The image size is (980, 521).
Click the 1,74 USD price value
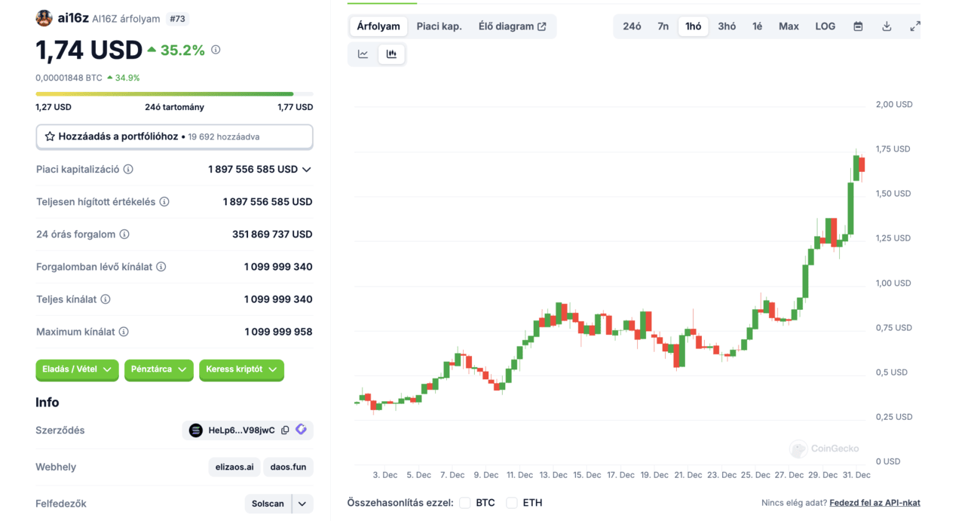pyautogui.click(x=89, y=50)
